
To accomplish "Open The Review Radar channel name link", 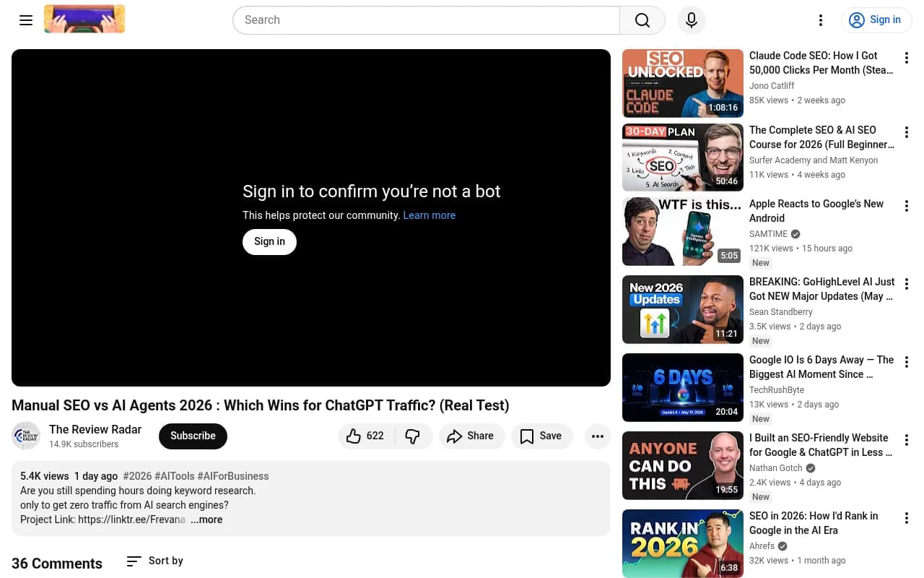I will [95, 429].
